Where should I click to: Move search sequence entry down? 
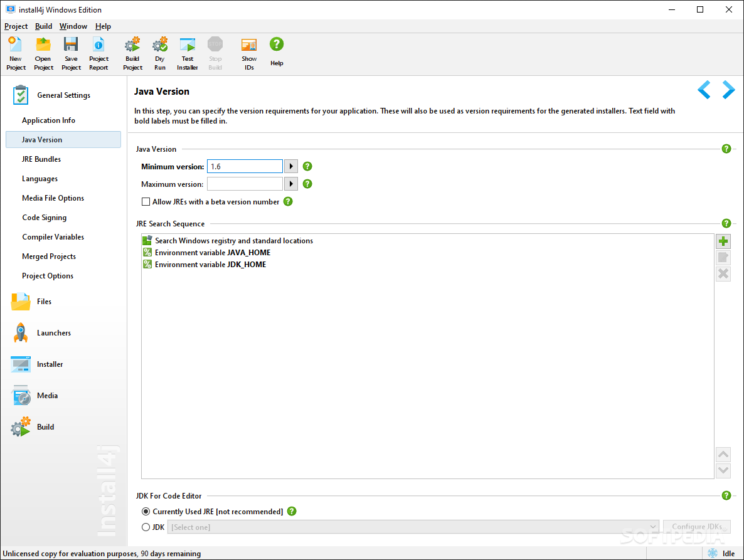723,470
